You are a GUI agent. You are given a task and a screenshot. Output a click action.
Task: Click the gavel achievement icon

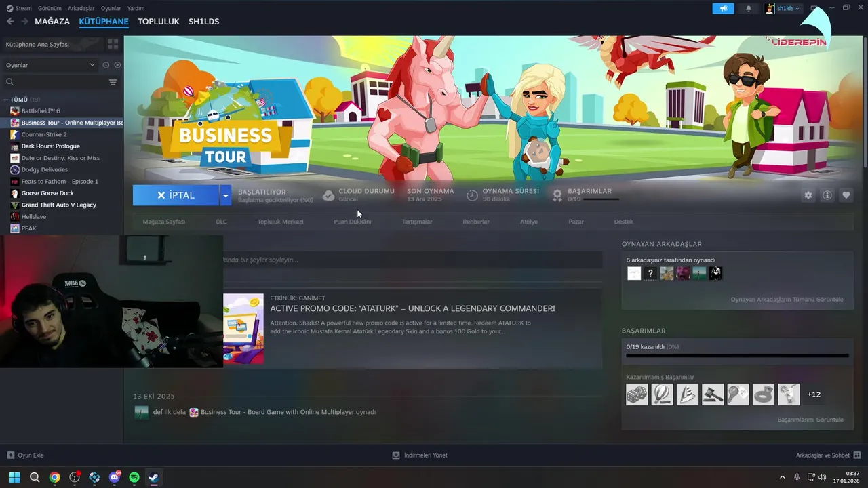(x=712, y=394)
